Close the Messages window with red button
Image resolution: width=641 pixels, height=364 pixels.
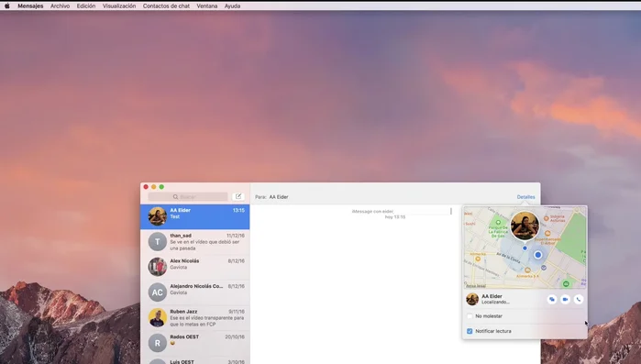[x=146, y=187]
